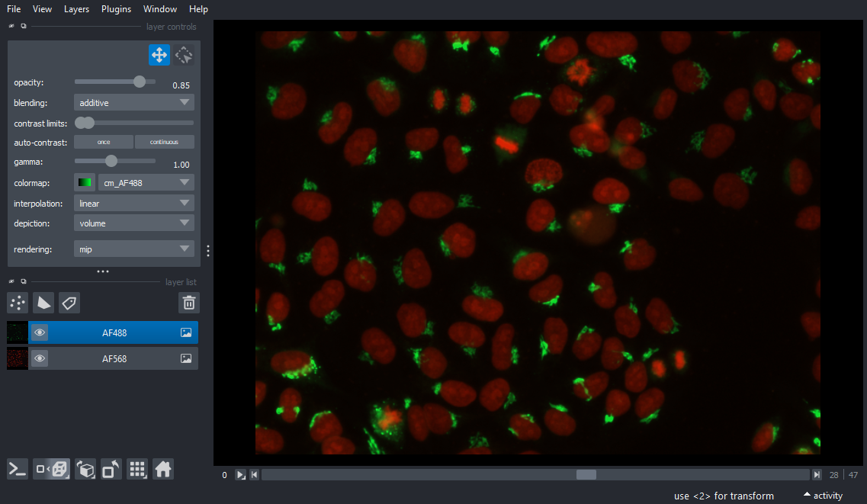867x504 pixels.
Task: Step to next frame on slider
Action: 817,475
